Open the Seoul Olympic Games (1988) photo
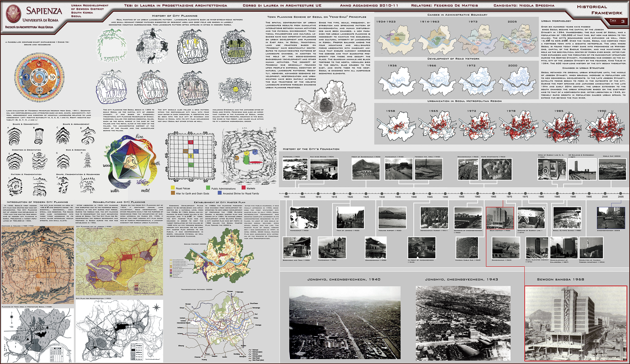The height and width of the screenshot is (364, 630). tap(567, 218)
